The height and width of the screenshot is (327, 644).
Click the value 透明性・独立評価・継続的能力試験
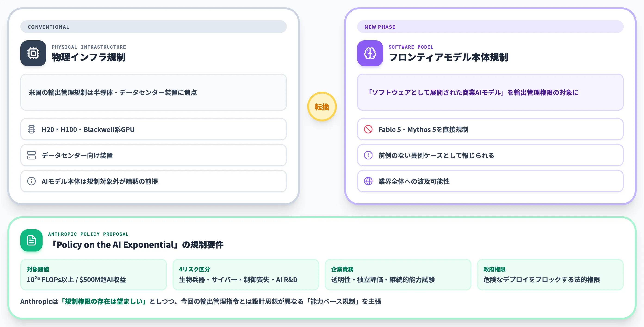(383, 280)
